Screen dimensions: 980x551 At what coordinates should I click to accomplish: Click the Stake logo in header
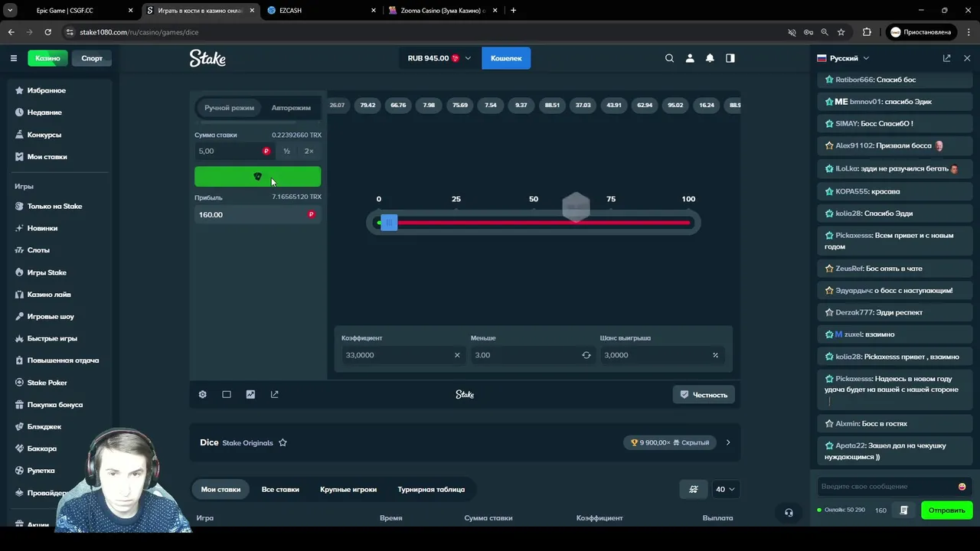coord(207,58)
